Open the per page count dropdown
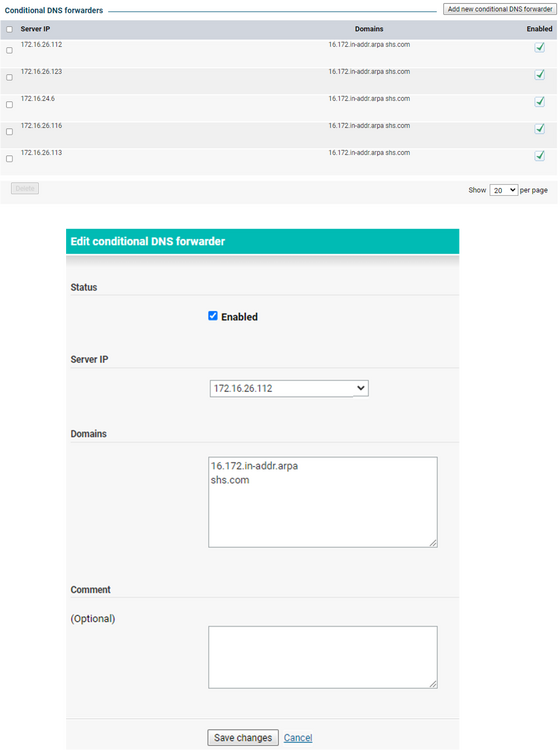Screen dimensions: 560x750 (x=504, y=190)
